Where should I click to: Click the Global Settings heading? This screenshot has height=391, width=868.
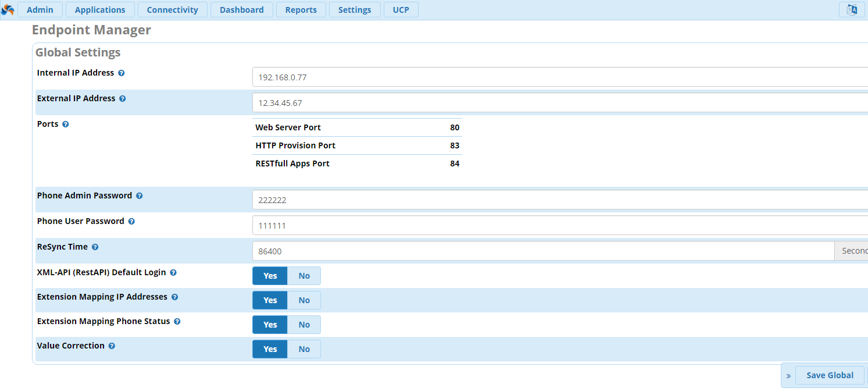click(x=78, y=52)
